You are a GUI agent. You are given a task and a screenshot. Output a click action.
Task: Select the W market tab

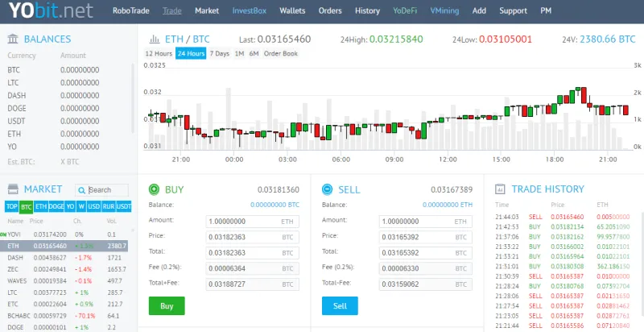(x=81, y=206)
